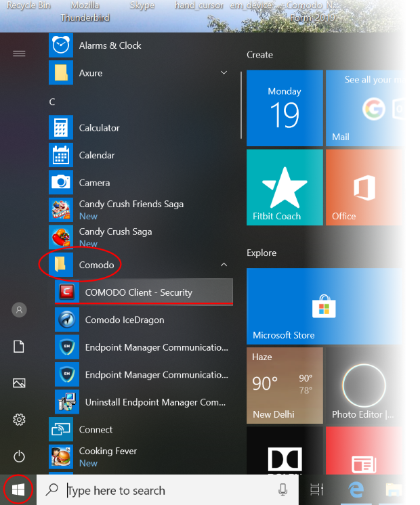Screen dimensions: 420x505
Task: Open Task View on the taskbar
Action: click(316, 490)
